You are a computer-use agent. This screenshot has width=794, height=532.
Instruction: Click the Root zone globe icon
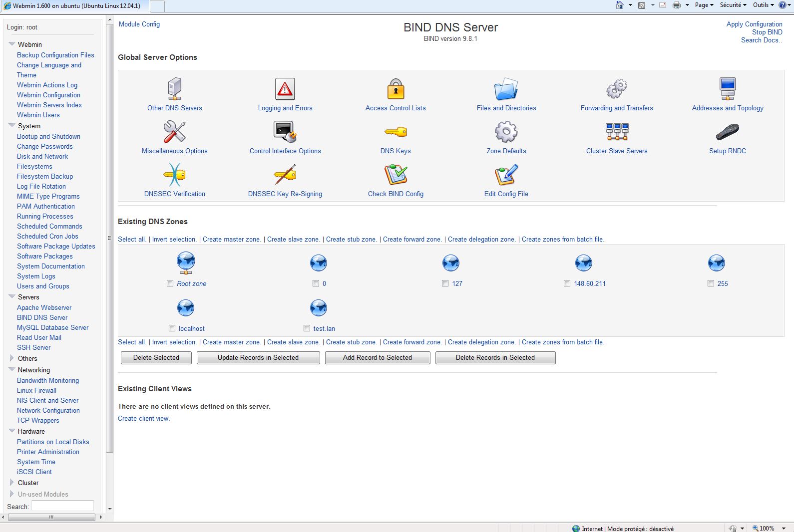[186, 263]
